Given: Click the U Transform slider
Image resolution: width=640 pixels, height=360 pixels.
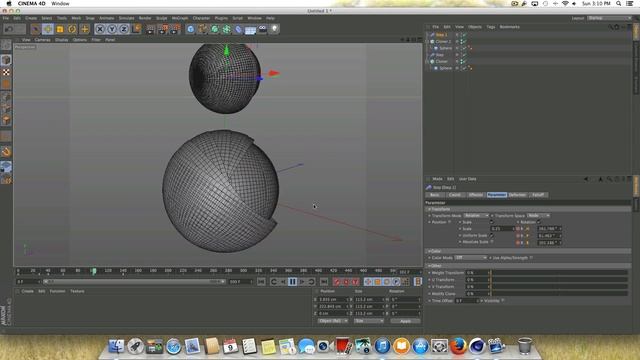Looking at the screenshot, I should tap(559, 280).
